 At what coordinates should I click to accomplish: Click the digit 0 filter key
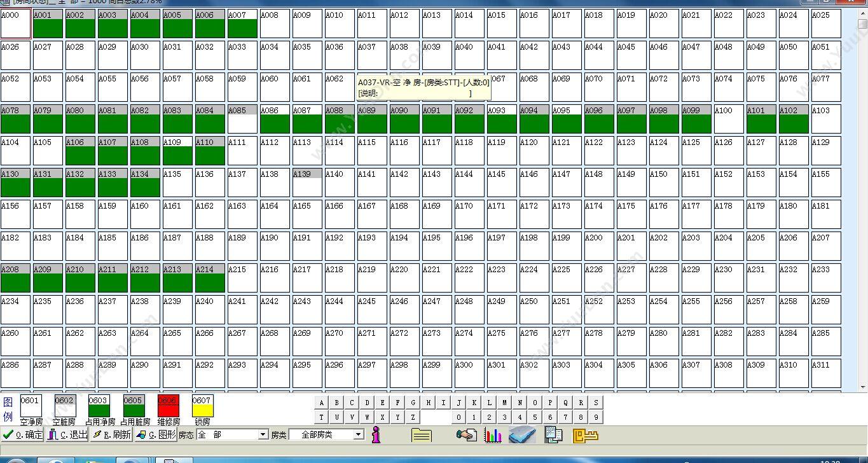point(459,417)
